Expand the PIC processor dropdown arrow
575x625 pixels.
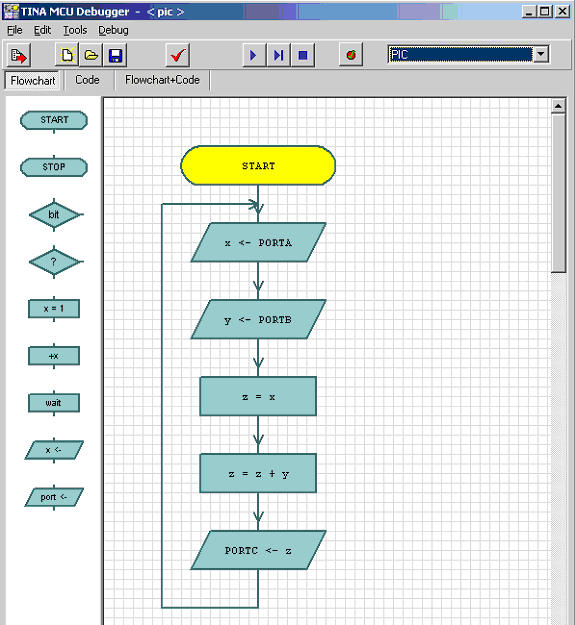pyautogui.click(x=541, y=54)
